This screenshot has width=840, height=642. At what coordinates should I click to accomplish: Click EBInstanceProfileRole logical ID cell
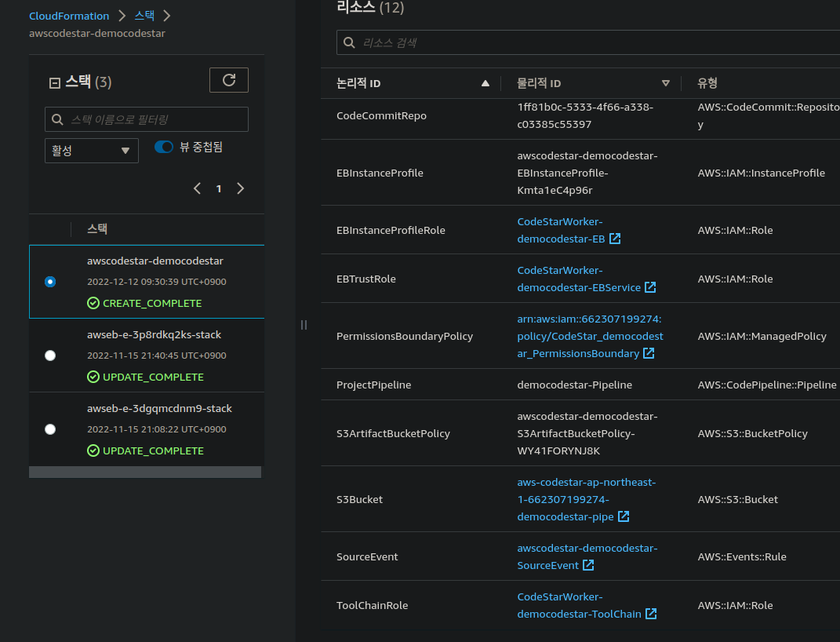click(391, 231)
